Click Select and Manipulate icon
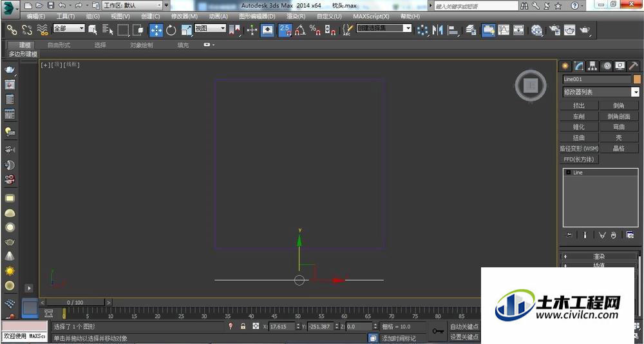The height and width of the screenshot is (344, 644). (252, 30)
